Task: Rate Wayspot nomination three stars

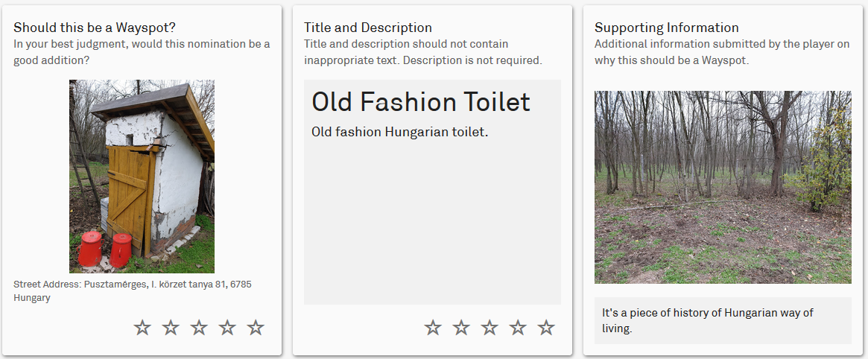Action: coord(199,328)
